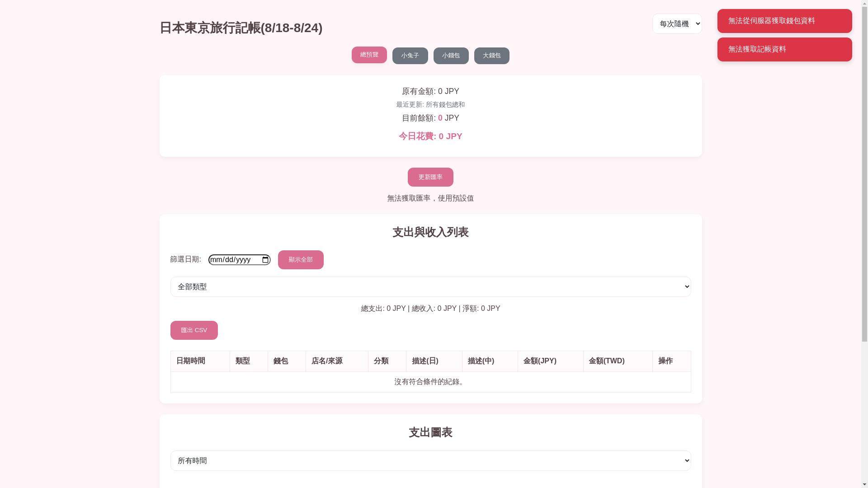The image size is (868, 488).
Task: Click the 支出圖表 heading
Action: [x=430, y=432]
